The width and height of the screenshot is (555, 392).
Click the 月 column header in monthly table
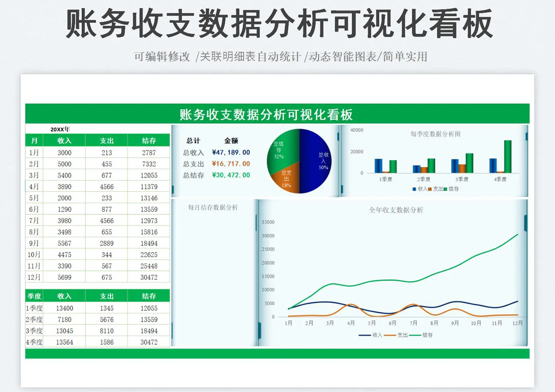[34, 141]
